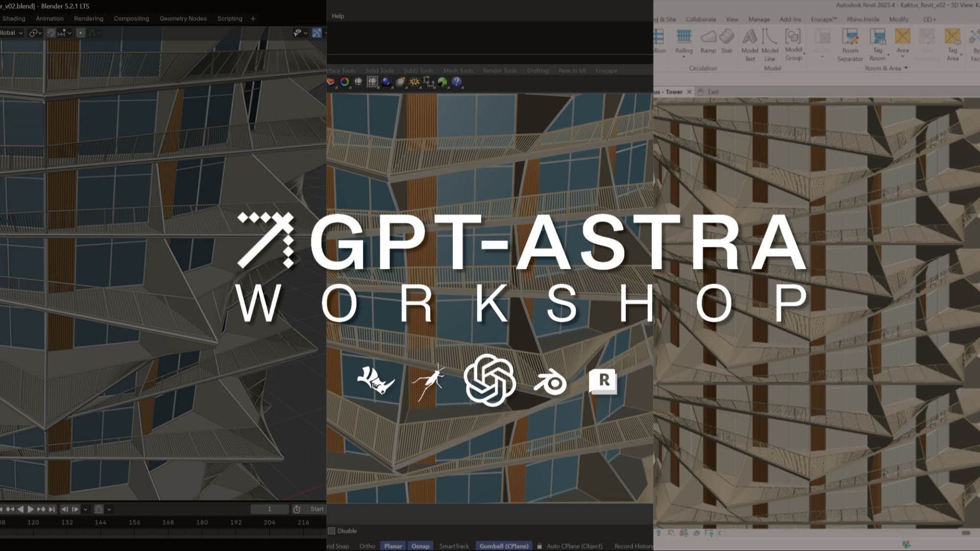Toggle Rhino's Osnap in status bar
The image size is (980, 551).
(421, 546)
